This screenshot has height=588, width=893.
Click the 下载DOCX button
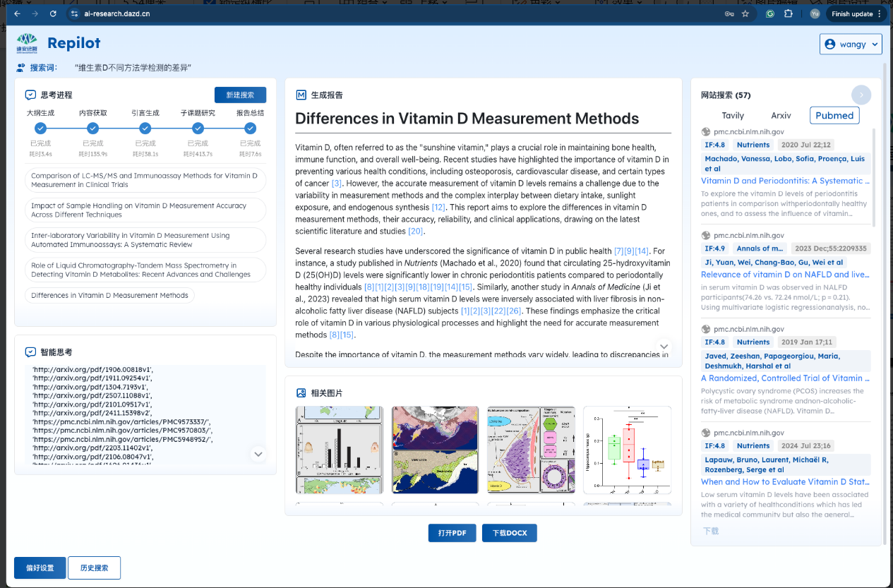click(x=509, y=533)
